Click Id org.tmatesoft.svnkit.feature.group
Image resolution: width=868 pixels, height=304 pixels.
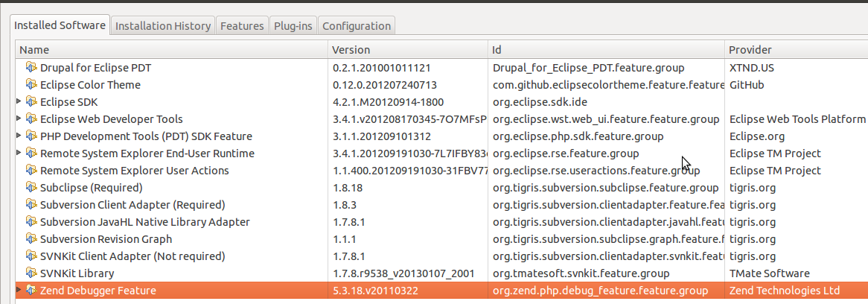[581, 273]
